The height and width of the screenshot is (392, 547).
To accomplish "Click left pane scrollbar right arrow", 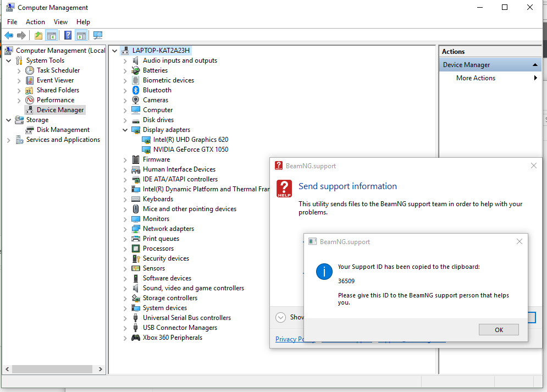I will point(100,369).
